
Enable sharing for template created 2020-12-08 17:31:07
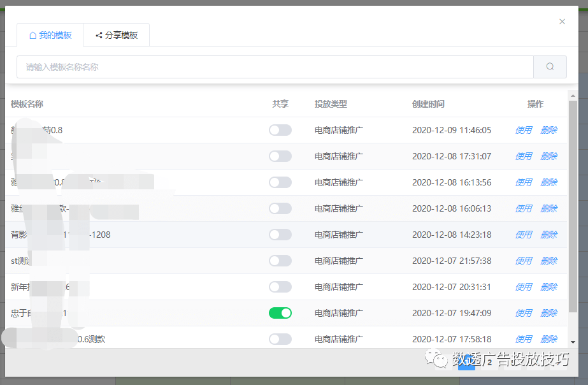coord(280,156)
